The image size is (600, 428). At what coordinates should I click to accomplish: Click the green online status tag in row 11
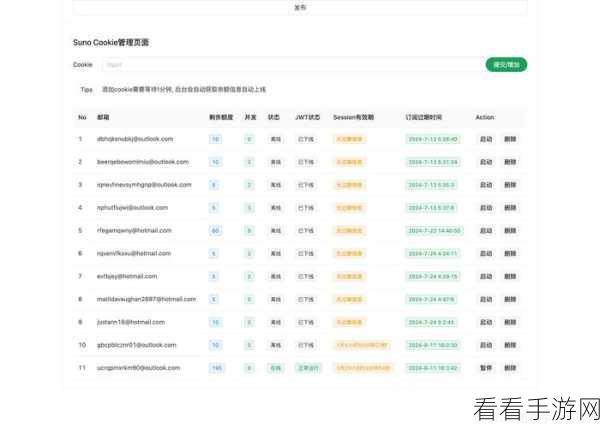pyautogui.click(x=276, y=368)
